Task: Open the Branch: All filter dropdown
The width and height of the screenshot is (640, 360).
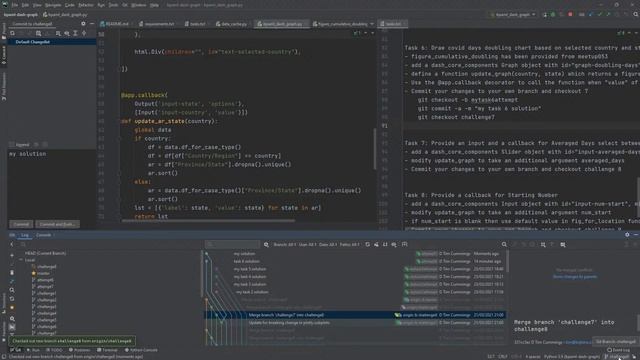Action: (284, 244)
